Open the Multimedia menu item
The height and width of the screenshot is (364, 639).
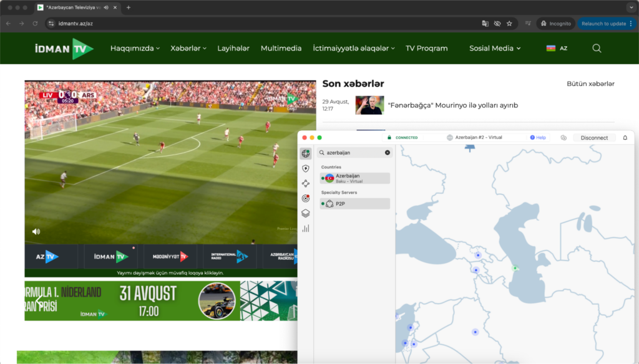click(x=281, y=49)
